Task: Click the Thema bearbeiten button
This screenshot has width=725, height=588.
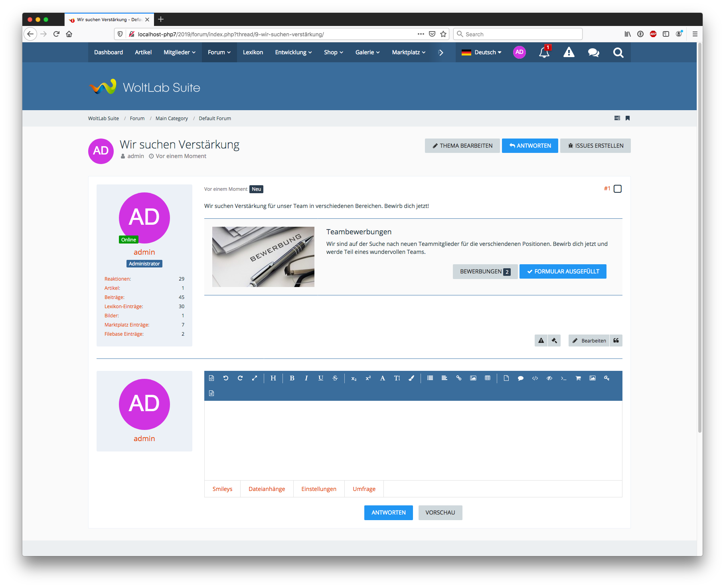Action: [x=462, y=146]
